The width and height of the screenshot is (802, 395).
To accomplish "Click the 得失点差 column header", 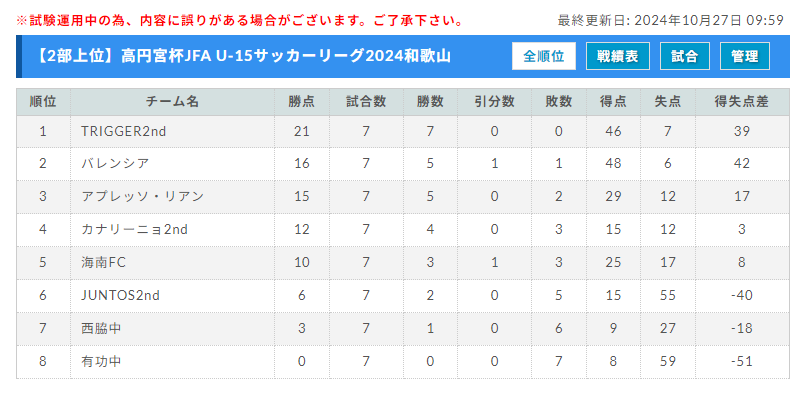I will pyautogui.click(x=741, y=102).
